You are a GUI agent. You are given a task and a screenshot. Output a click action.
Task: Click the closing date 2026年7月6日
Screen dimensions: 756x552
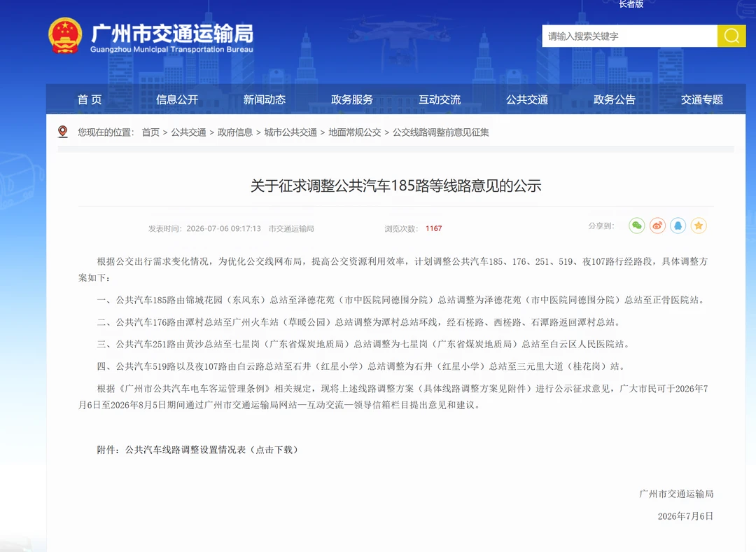[685, 516]
